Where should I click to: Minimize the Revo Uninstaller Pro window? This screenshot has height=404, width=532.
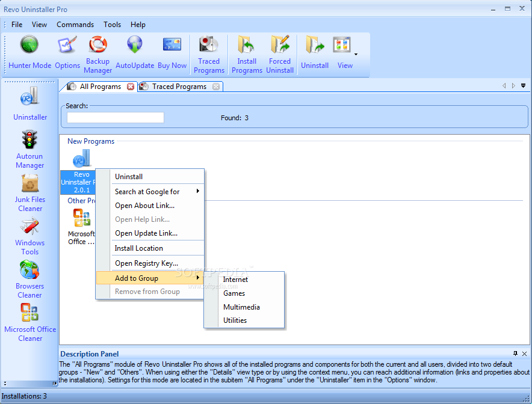pos(493,9)
